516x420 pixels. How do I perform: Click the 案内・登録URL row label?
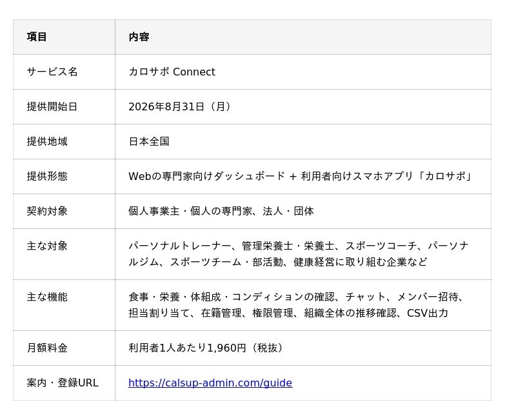coord(63,383)
